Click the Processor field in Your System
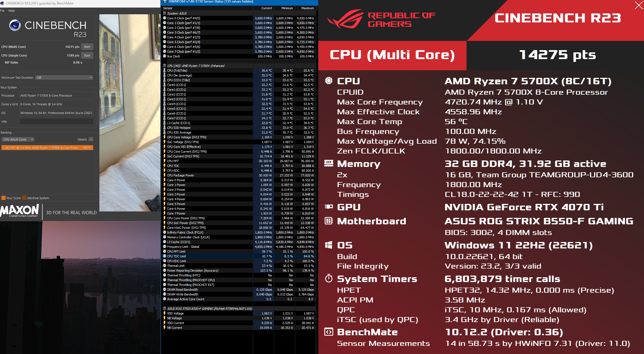 pyautogui.click(x=56, y=96)
